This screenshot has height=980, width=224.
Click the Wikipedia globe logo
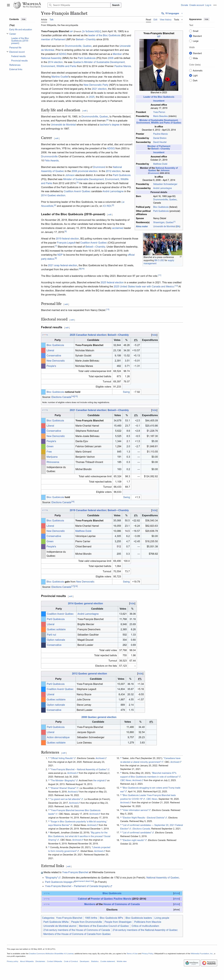click(x=17, y=5)
